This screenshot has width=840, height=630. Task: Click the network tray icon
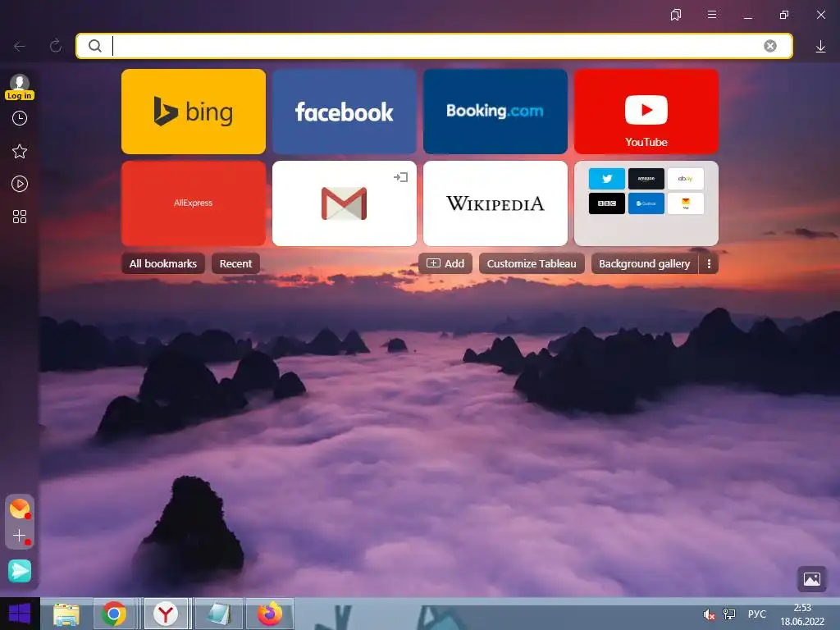(x=729, y=614)
